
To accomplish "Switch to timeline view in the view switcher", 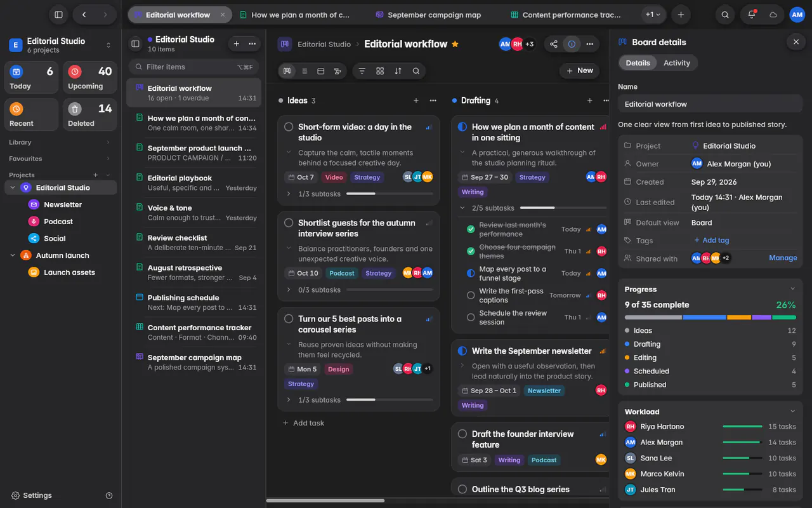I will coord(337,71).
